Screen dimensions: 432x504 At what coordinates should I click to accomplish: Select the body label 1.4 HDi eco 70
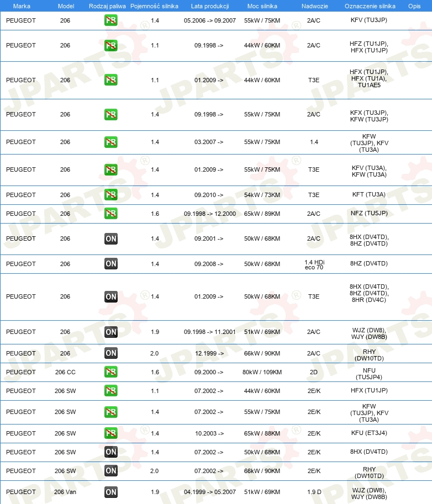tap(314, 265)
